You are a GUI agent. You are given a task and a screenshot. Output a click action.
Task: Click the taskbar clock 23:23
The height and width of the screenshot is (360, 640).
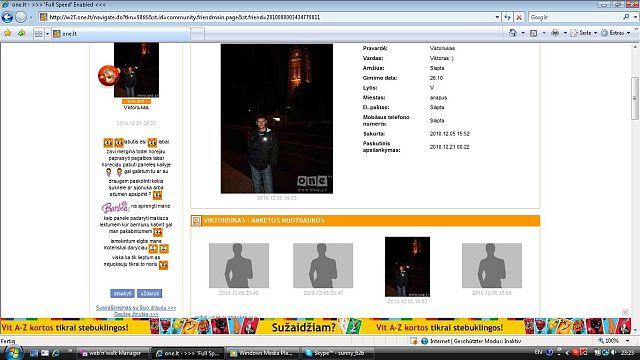click(628, 352)
